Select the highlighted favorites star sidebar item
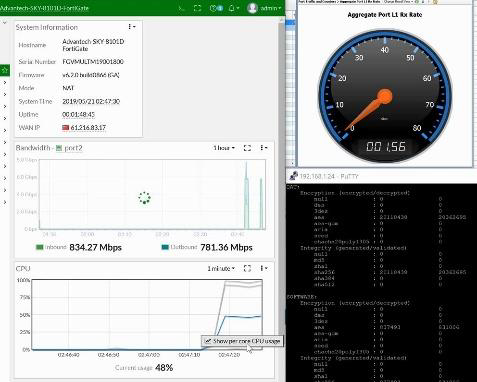This screenshot has width=477, height=382. [x=5, y=70]
